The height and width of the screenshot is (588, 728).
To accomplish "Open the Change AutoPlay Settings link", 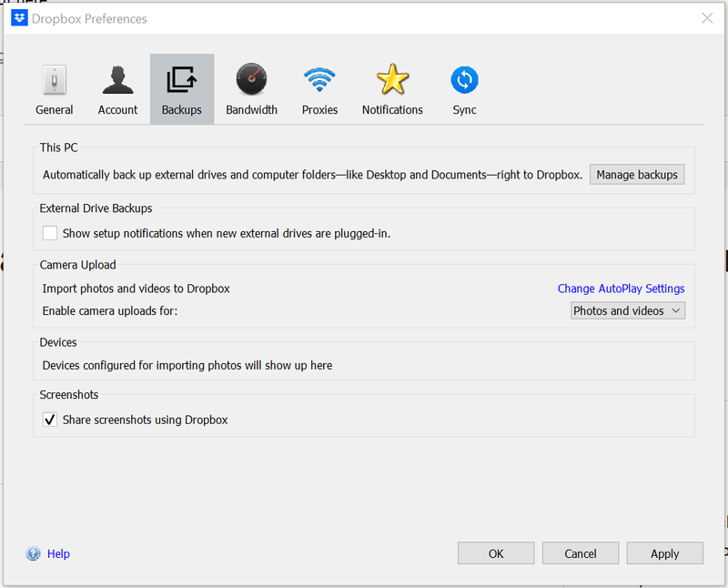I will click(621, 289).
